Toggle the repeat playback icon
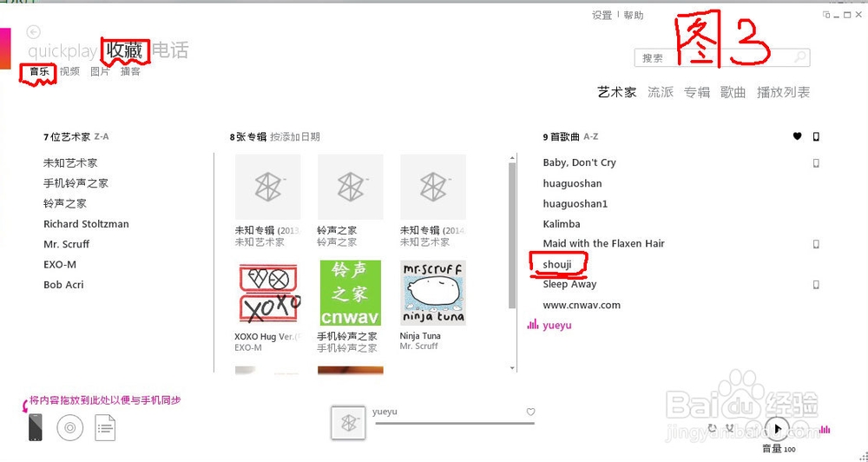 tap(713, 428)
